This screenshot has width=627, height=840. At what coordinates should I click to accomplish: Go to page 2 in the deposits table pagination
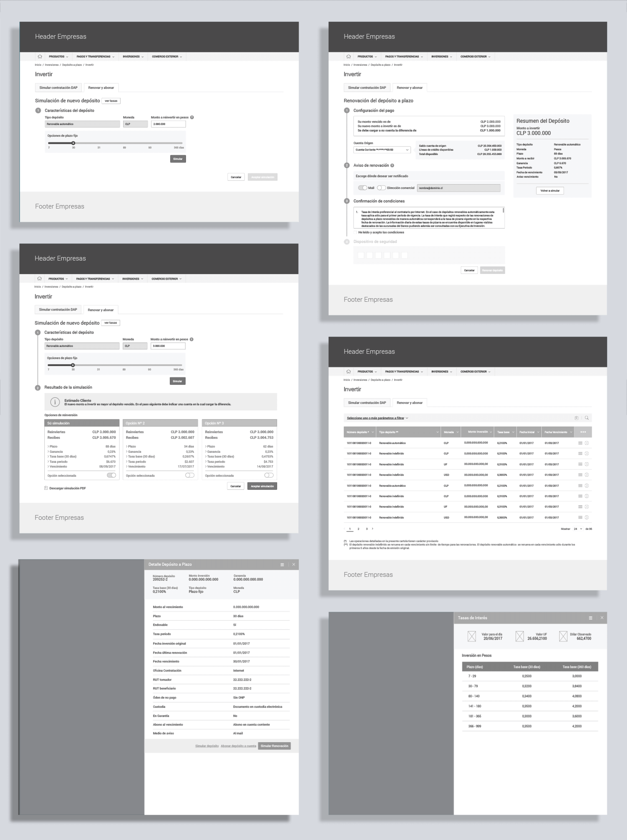358,529
